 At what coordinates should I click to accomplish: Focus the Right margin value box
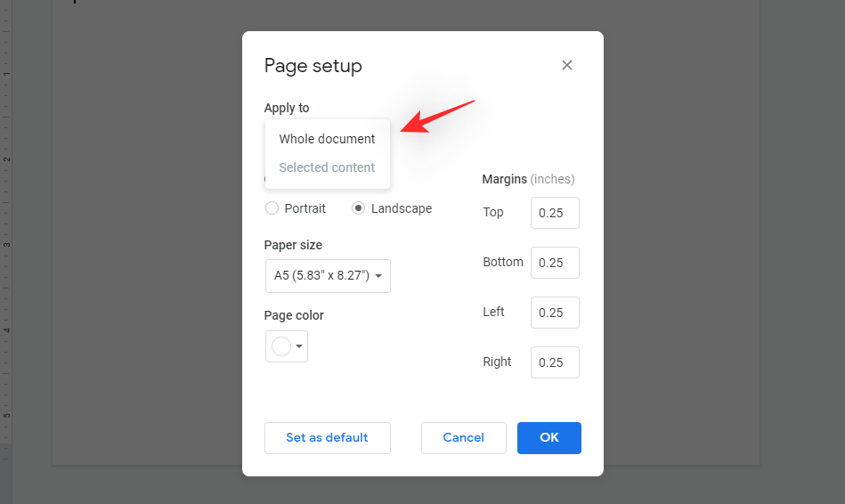pos(555,362)
